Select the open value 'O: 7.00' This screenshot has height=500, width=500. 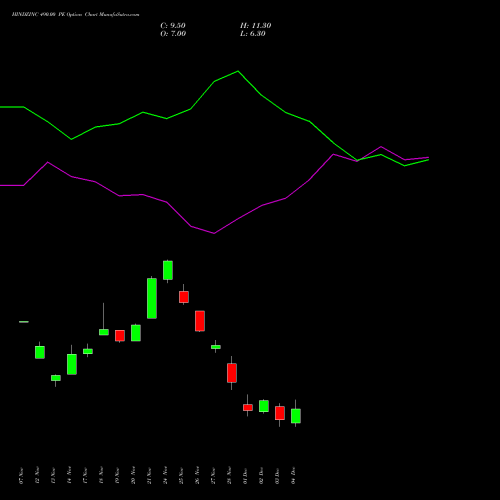pos(173,33)
